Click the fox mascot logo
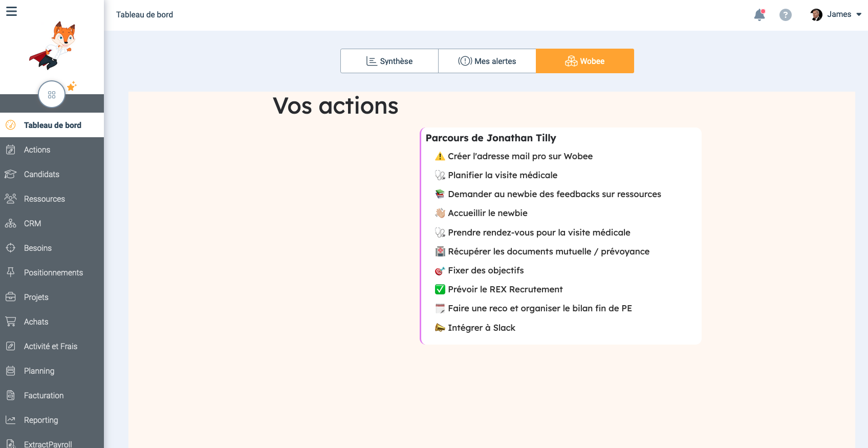 coord(53,46)
